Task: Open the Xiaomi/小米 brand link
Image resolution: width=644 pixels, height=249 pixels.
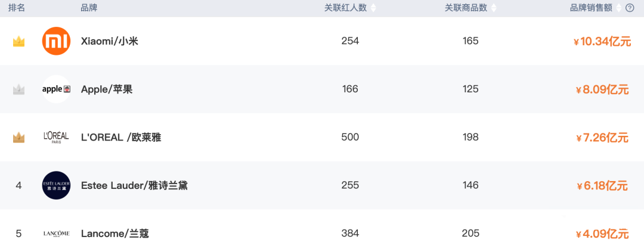Action: pyautogui.click(x=110, y=41)
